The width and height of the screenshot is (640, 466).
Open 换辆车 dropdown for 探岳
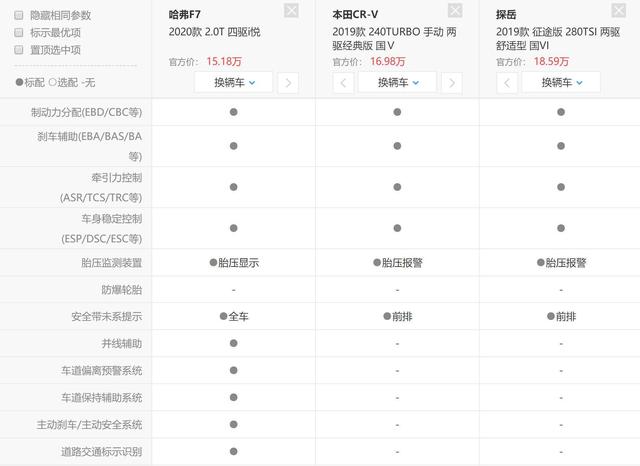(561, 82)
